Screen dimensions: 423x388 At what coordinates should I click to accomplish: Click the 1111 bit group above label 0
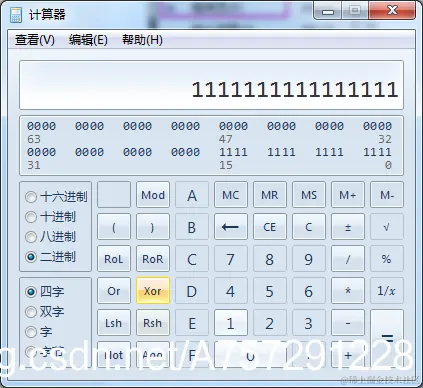pos(377,152)
